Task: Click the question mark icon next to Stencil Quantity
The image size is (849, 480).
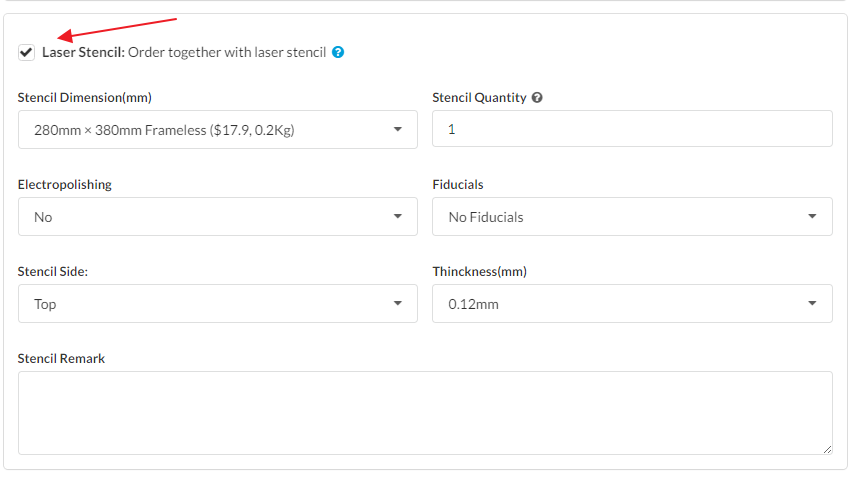Action: [537, 98]
